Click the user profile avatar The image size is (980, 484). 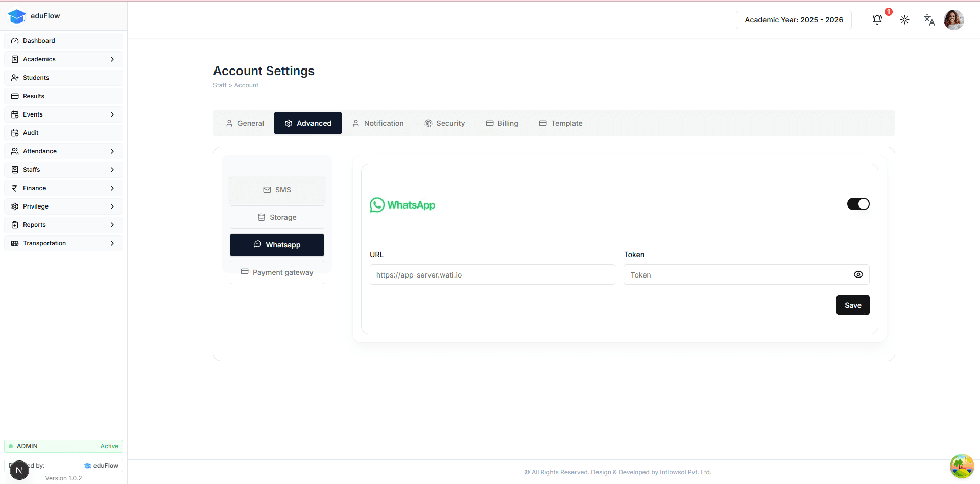[x=953, y=20]
